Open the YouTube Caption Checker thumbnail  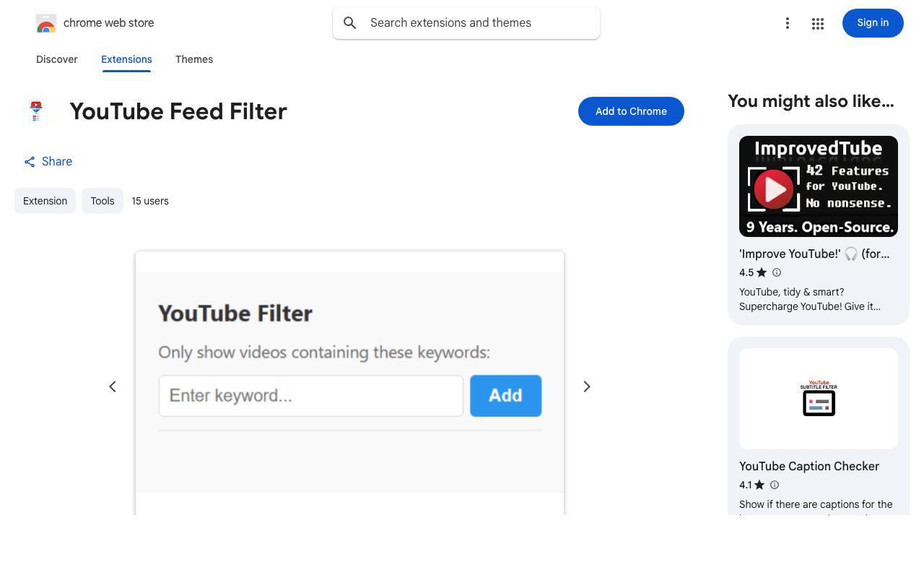pyautogui.click(x=819, y=399)
